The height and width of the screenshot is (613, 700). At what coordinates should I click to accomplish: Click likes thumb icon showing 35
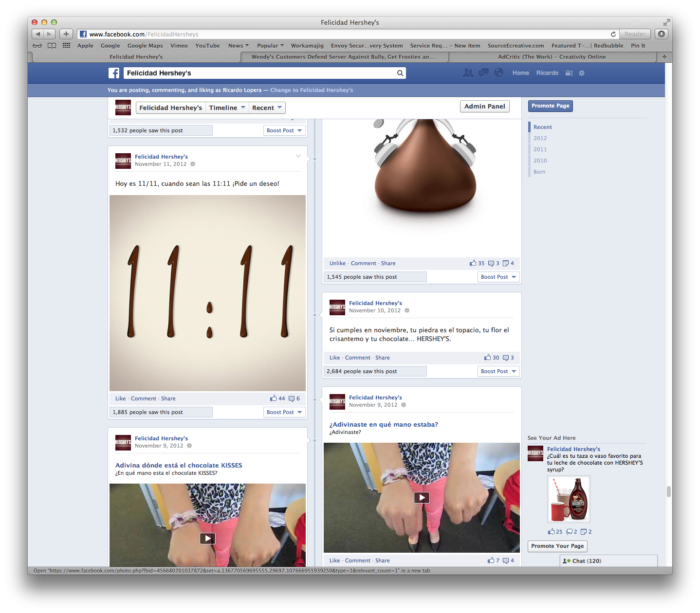click(x=473, y=263)
